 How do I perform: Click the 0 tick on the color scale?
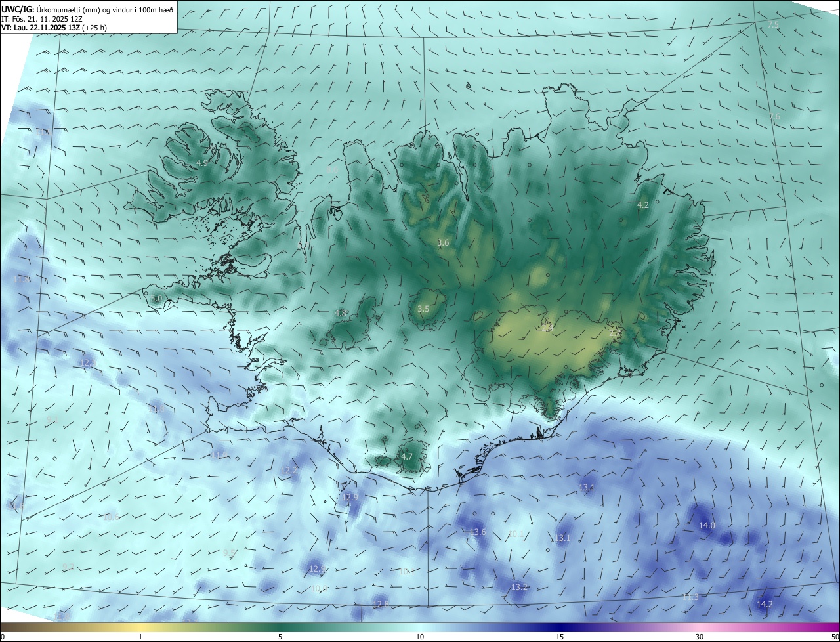tap(2, 637)
